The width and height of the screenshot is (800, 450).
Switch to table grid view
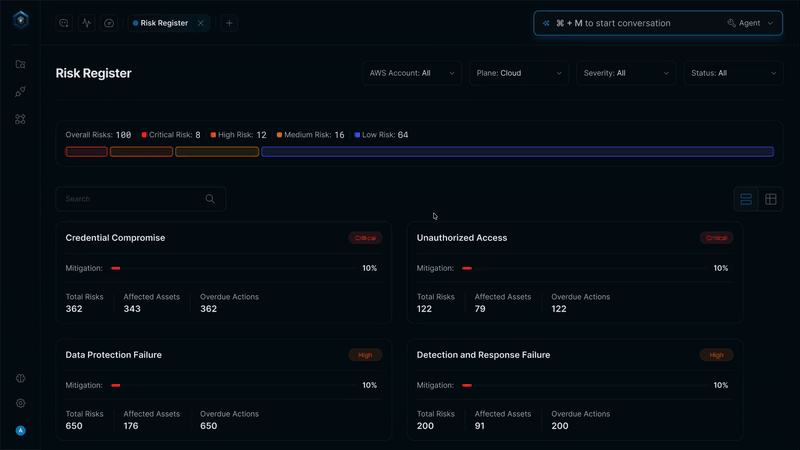coord(771,199)
